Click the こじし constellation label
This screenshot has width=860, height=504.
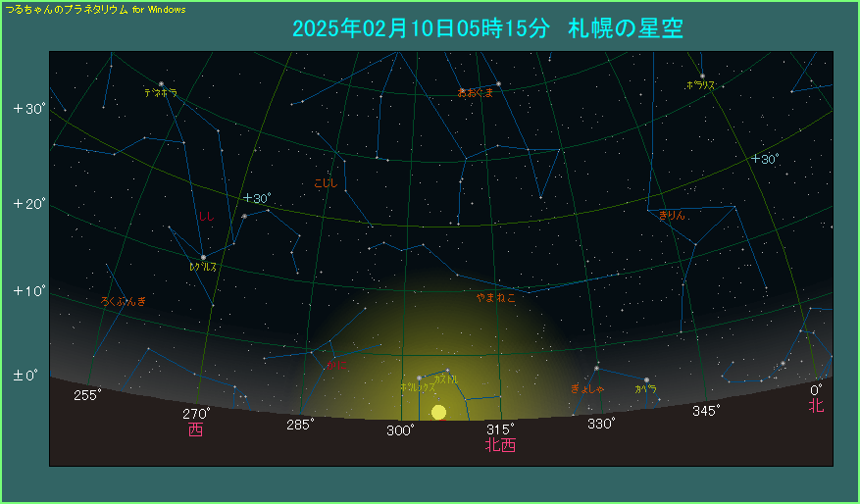point(325,182)
